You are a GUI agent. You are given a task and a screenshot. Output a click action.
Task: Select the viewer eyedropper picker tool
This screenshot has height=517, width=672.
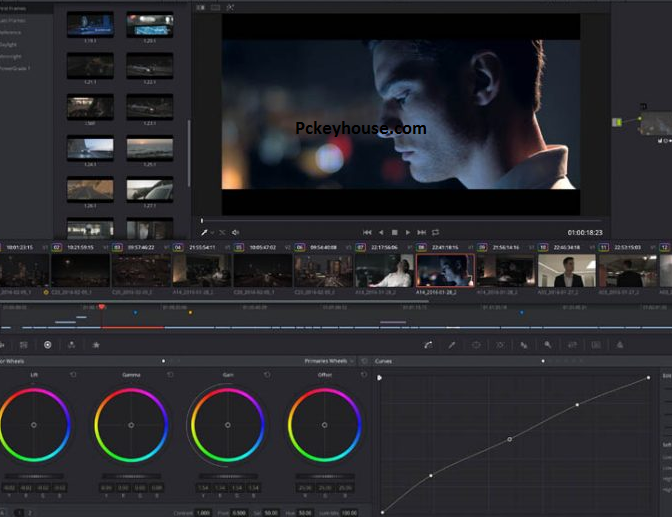(204, 232)
